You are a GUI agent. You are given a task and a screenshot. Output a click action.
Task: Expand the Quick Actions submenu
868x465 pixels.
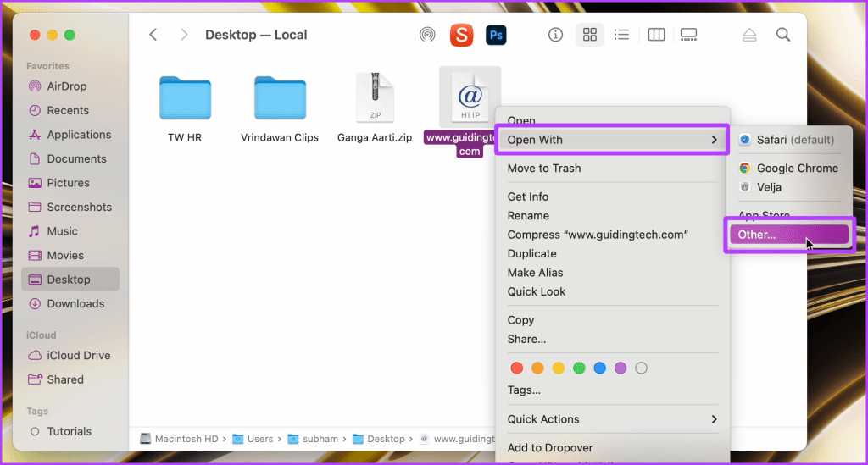coord(612,419)
